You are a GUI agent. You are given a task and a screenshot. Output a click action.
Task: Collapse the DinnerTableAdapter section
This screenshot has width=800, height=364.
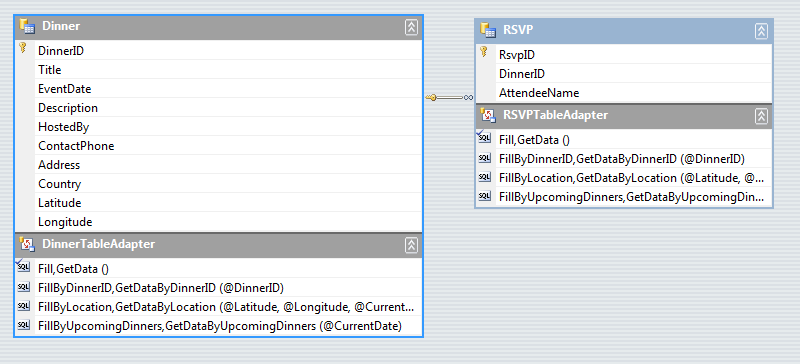pos(411,245)
